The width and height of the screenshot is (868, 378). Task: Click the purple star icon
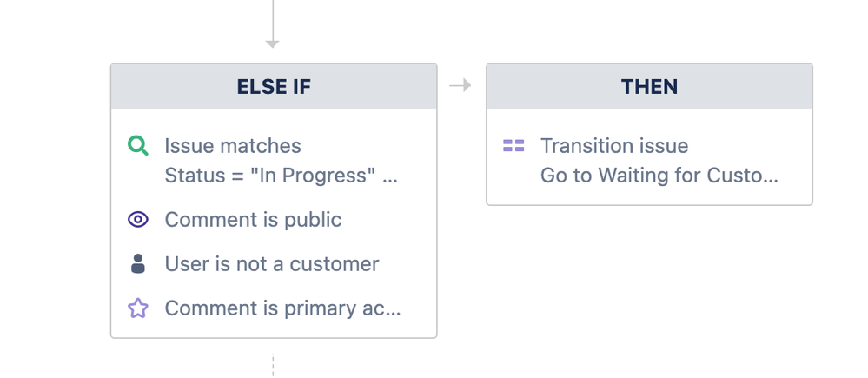click(138, 308)
